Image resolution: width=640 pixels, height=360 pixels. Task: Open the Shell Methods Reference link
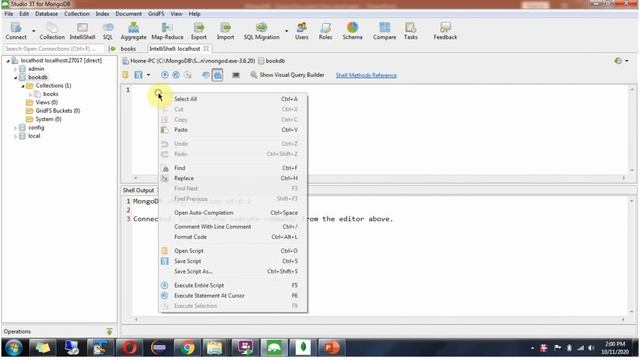[x=366, y=76]
